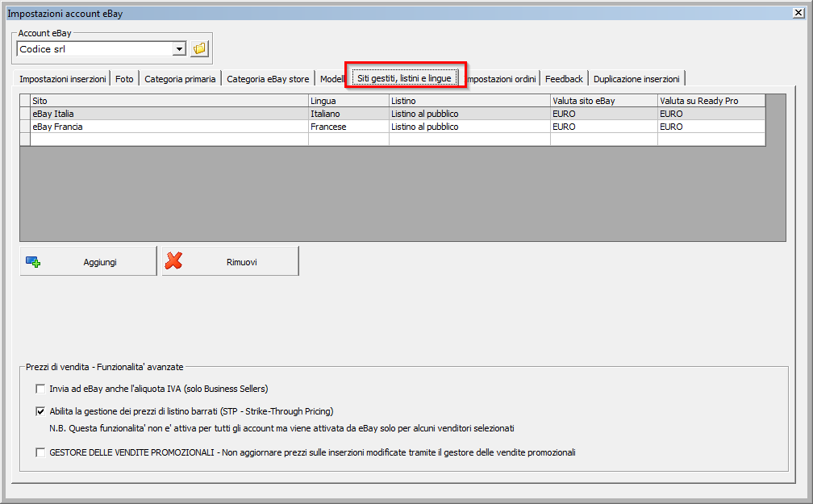Viewport: 813px width, 504px height.
Task: Enable Invia ad eBay anche l'aliquota IVA
Action: [x=40, y=389]
